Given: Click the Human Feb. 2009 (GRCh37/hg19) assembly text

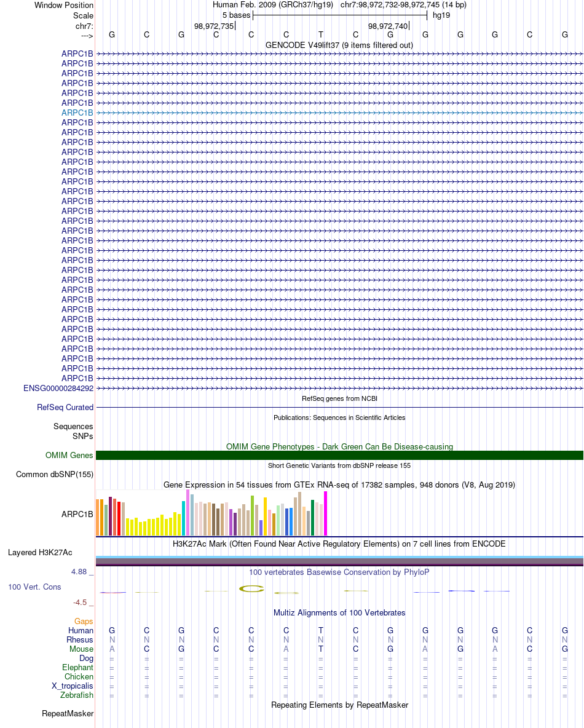Looking at the screenshot, I should click(x=273, y=5).
